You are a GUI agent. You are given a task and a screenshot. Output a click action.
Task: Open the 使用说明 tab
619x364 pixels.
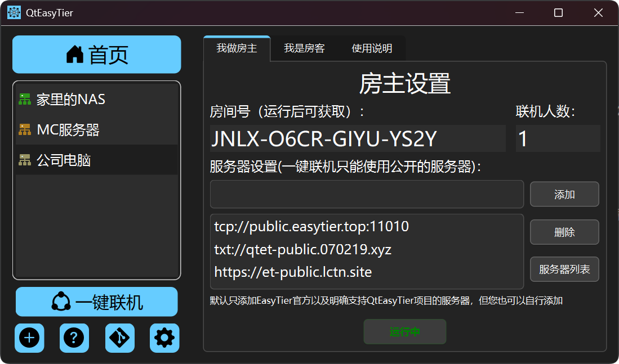click(x=372, y=48)
